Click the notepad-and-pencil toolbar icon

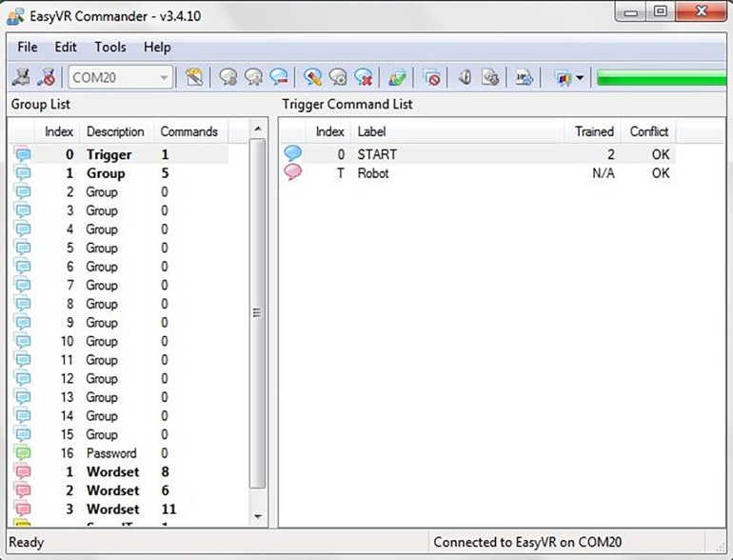193,77
